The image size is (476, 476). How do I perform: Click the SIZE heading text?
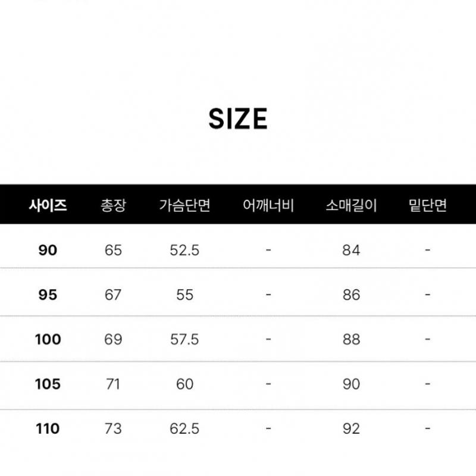click(238, 119)
